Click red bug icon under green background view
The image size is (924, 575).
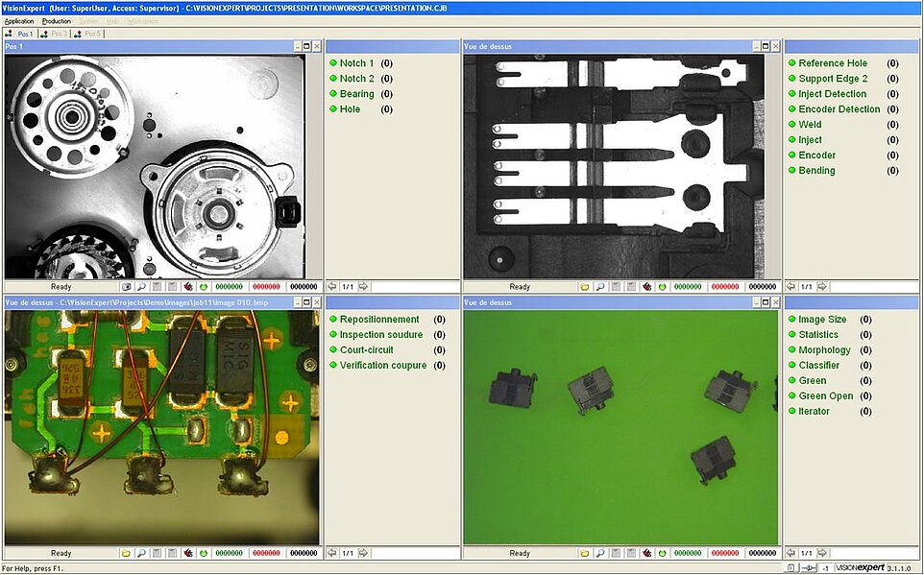[x=646, y=553]
